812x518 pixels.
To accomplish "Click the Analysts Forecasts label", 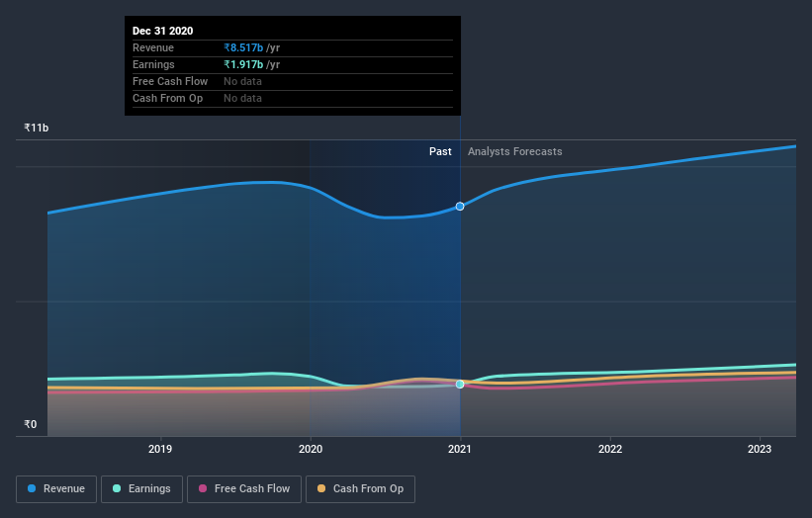I will pyautogui.click(x=514, y=151).
